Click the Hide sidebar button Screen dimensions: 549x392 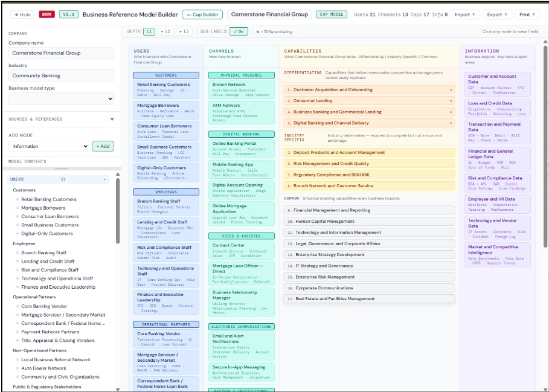(x=22, y=14)
